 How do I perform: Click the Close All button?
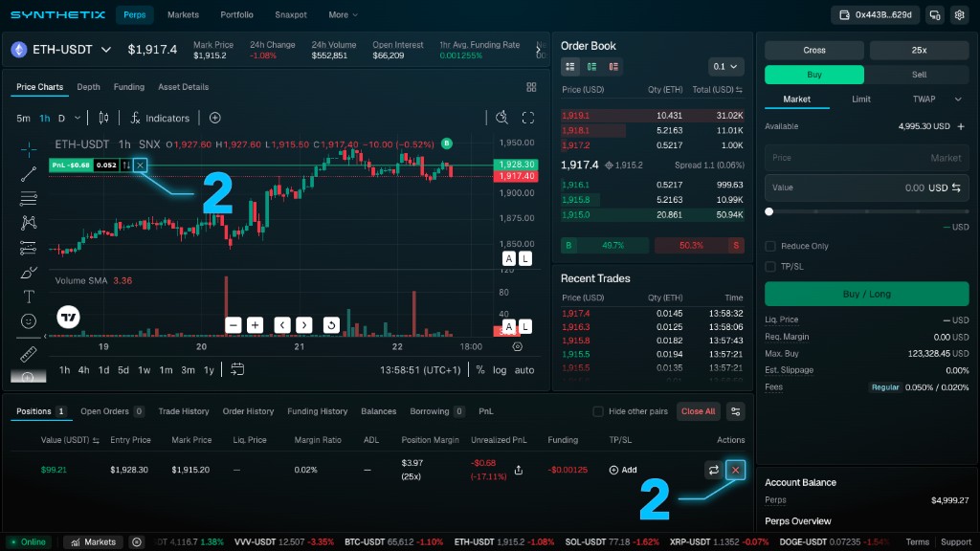[x=698, y=411]
